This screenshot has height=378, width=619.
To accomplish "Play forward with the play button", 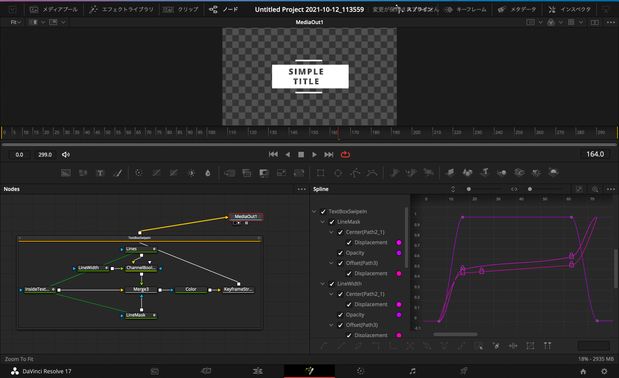I will point(314,155).
